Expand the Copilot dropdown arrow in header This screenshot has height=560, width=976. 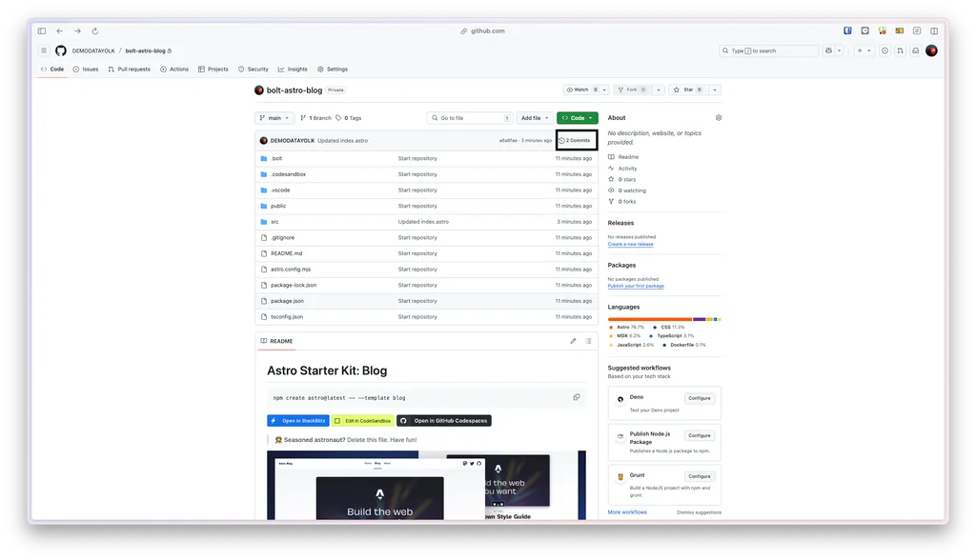click(839, 50)
